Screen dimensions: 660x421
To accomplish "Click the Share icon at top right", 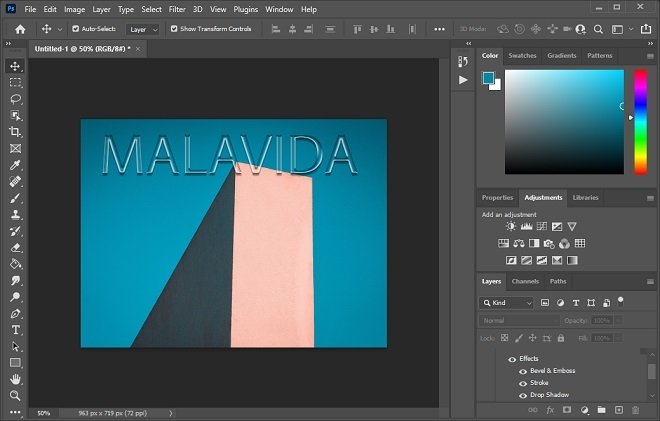I will pos(645,29).
